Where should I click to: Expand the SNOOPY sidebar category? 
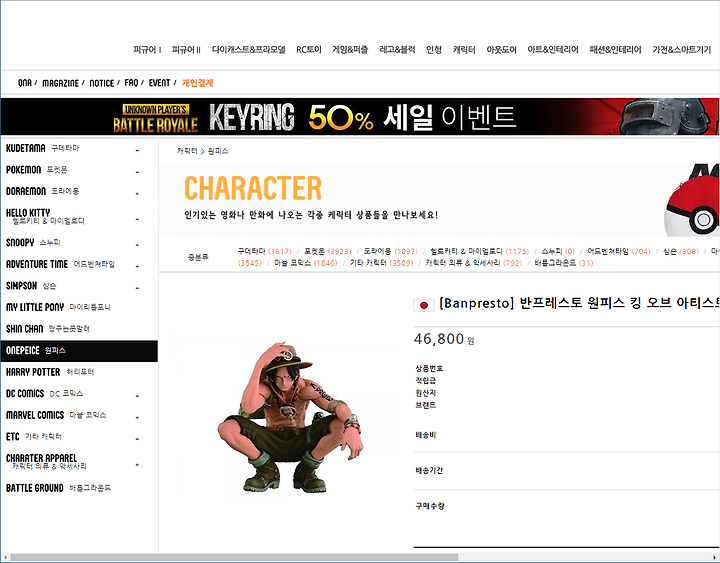click(137, 245)
